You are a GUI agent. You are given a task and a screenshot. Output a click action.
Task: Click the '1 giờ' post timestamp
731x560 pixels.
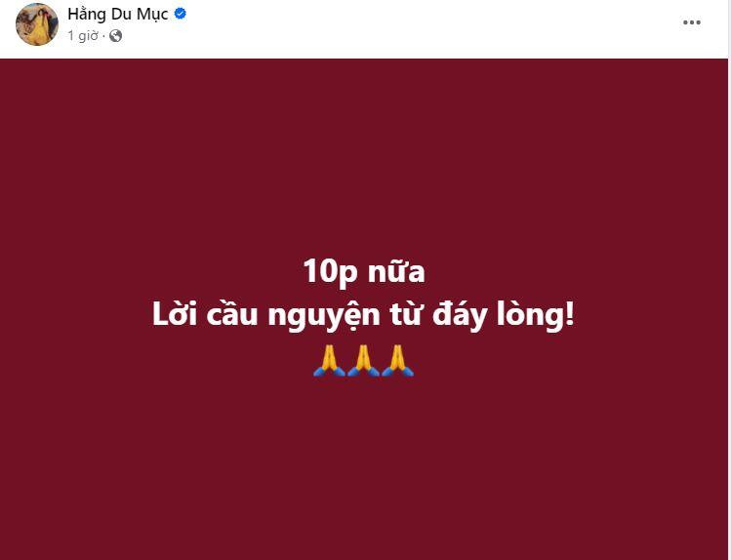pos(83,36)
